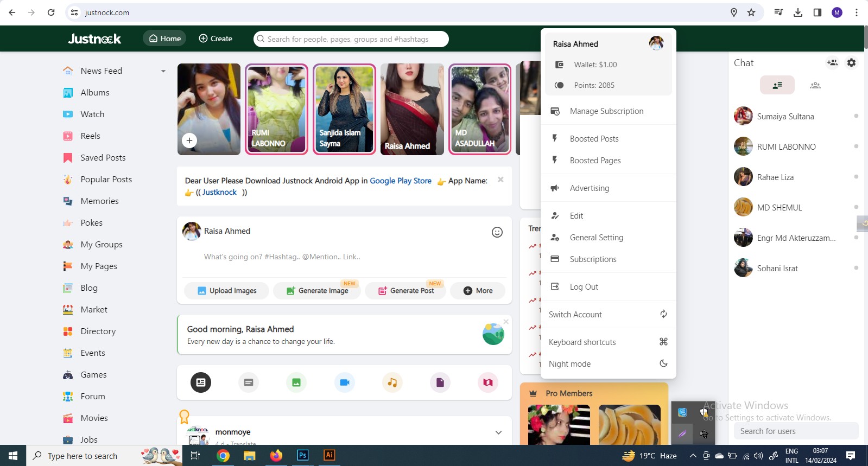Open the Market icon

coord(68,310)
